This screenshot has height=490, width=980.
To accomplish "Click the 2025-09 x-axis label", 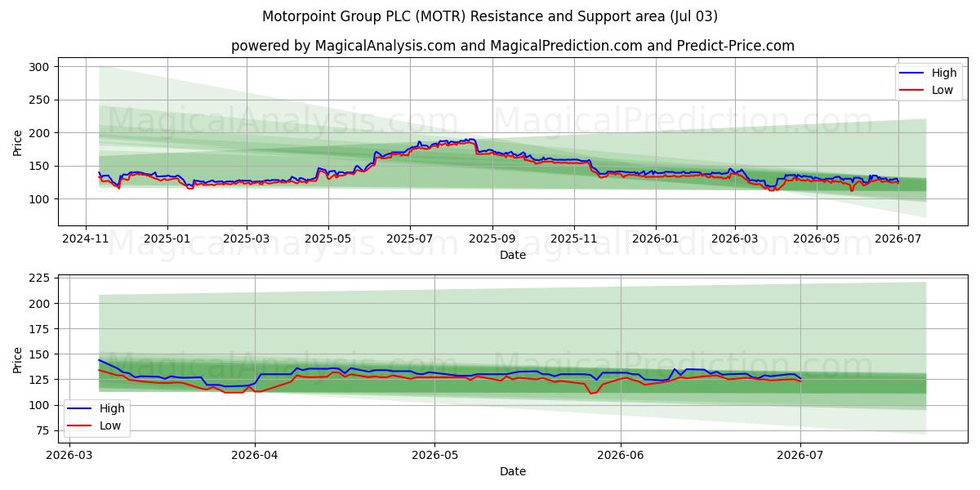I will click(x=492, y=238).
